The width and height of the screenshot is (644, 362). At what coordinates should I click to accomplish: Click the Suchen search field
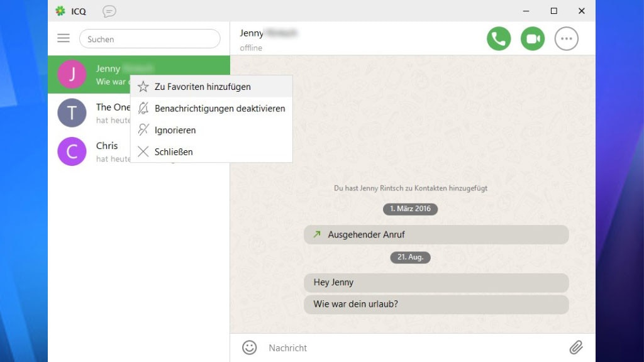(x=150, y=39)
